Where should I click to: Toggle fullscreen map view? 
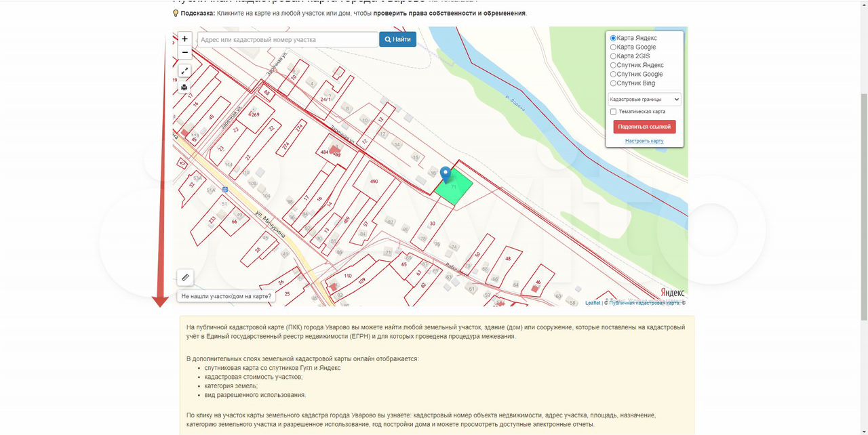(184, 70)
